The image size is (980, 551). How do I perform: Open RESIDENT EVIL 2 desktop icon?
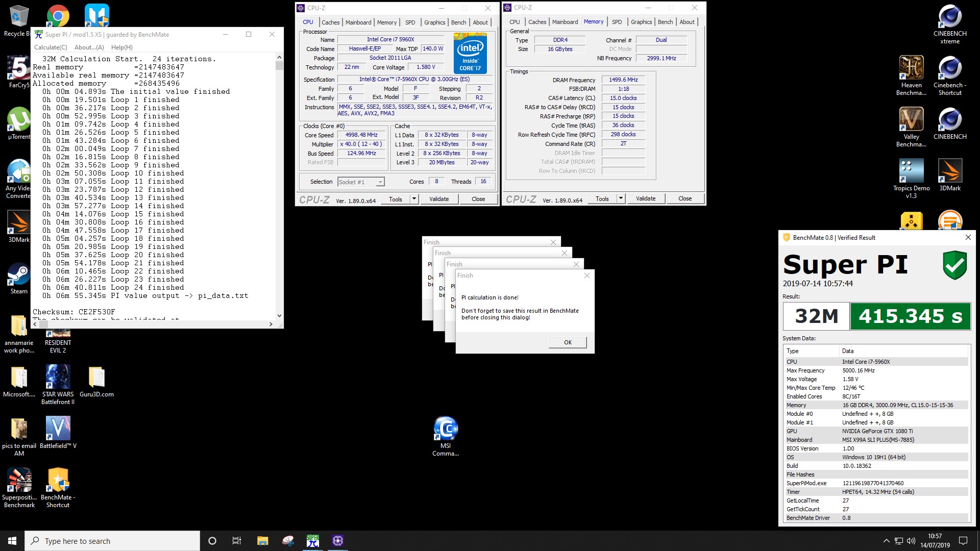(58, 341)
